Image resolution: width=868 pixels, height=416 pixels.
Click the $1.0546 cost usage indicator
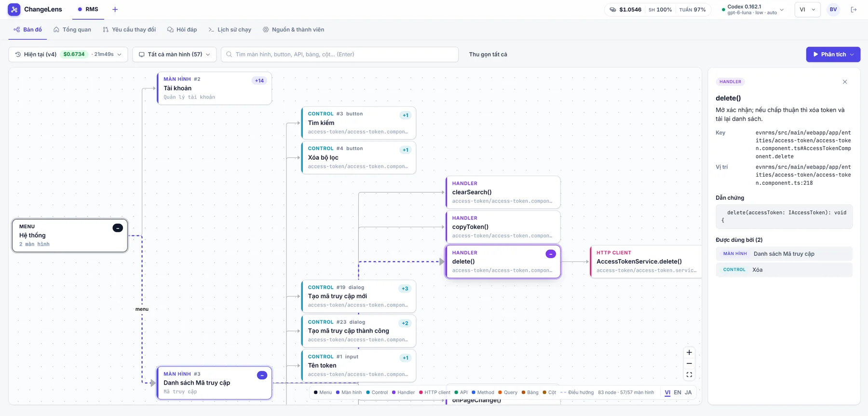tap(625, 10)
